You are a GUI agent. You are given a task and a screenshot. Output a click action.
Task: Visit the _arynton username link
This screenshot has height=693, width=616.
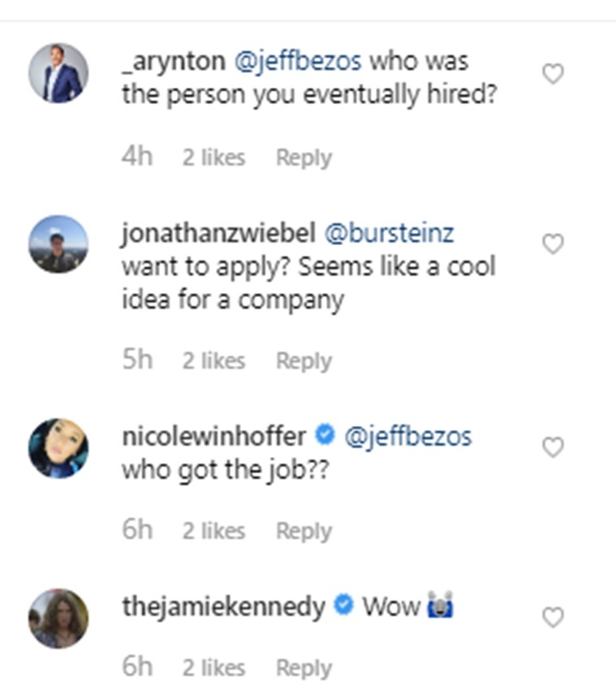173,62
